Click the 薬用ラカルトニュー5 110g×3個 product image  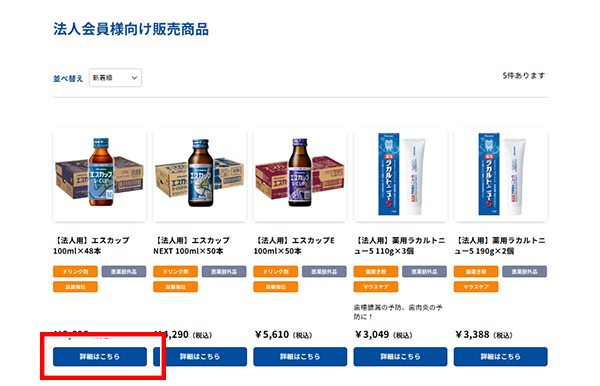click(400, 175)
